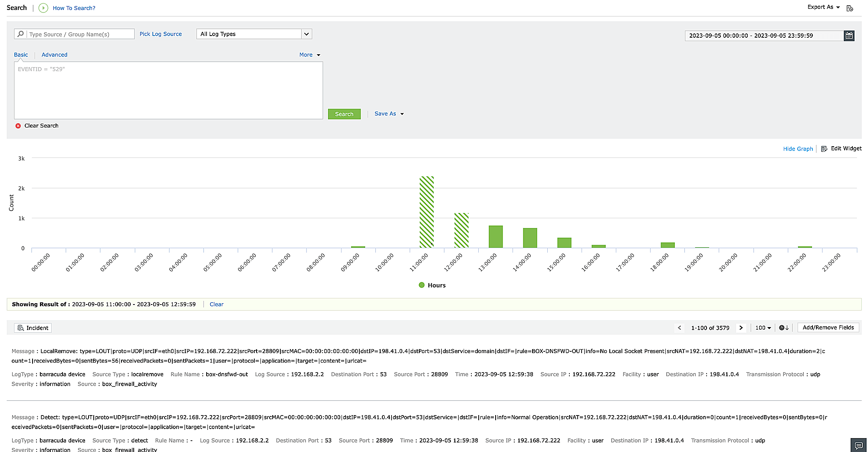Viewport: 868px width, 452px height.
Task: Open the More options dropdown
Action: point(310,55)
